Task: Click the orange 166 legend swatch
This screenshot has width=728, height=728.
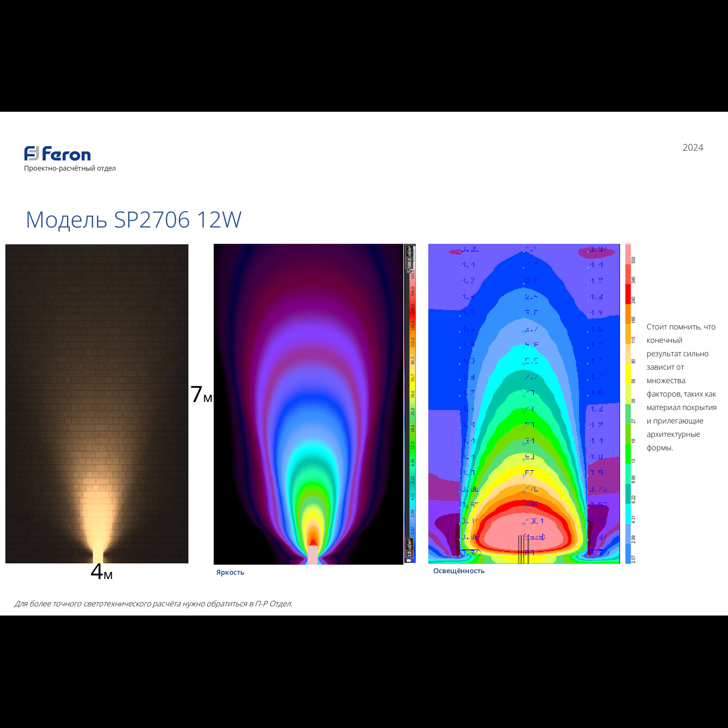Action: coord(628,314)
